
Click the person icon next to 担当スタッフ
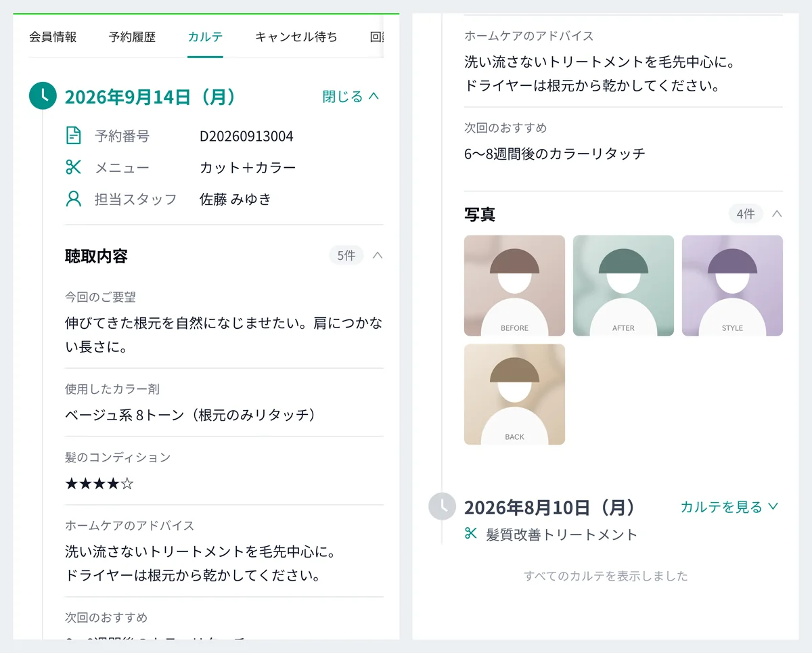(73, 198)
